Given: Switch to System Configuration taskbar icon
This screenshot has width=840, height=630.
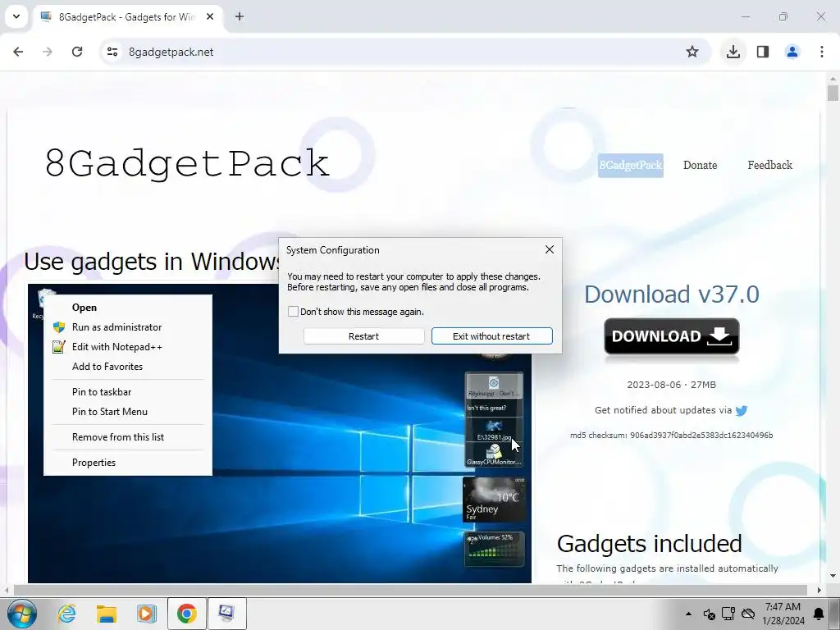Looking at the screenshot, I should coord(226,614).
